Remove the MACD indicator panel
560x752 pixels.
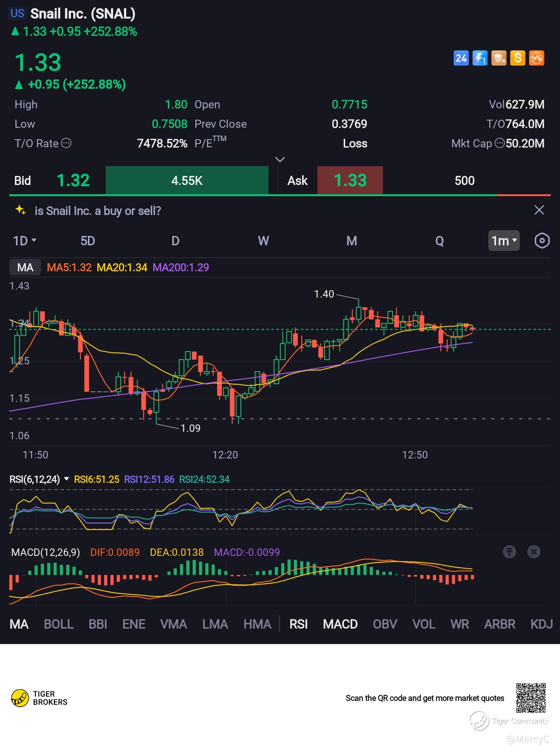[x=533, y=552]
